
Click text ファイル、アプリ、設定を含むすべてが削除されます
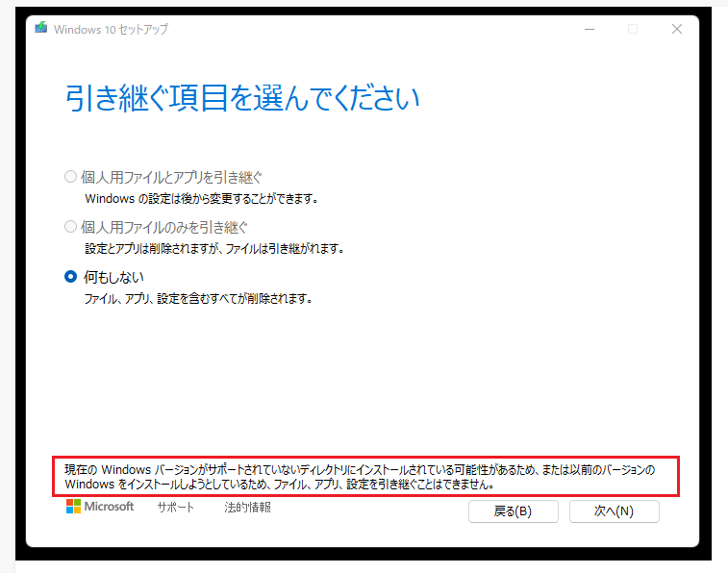coord(198,299)
